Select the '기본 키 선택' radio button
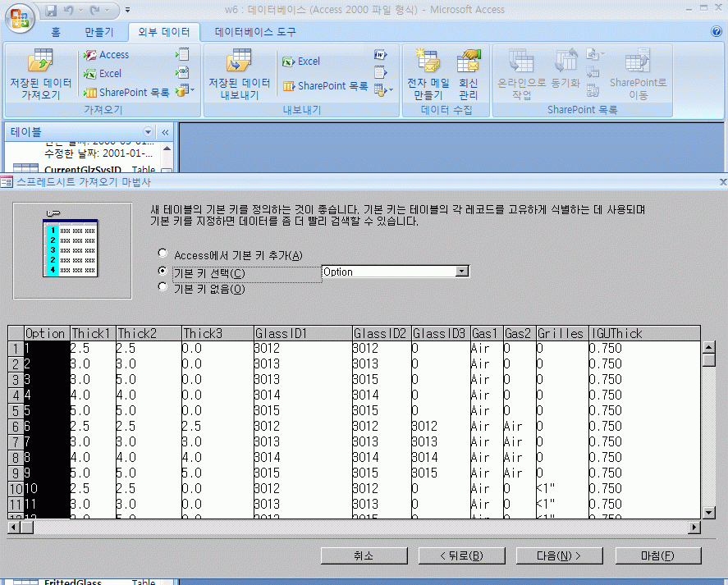This screenshot has width=728, height=585. [163, 272]
